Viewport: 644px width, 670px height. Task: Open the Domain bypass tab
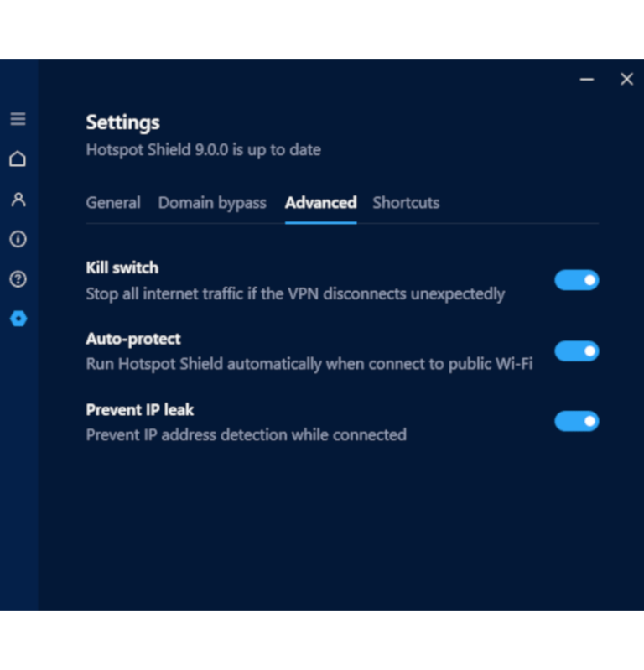[x=212, y=203]
